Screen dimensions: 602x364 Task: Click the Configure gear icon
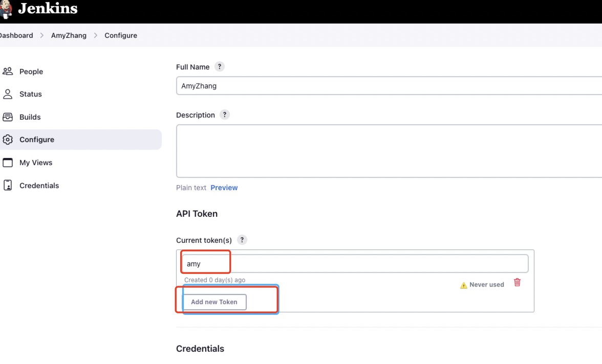point(8,140)
